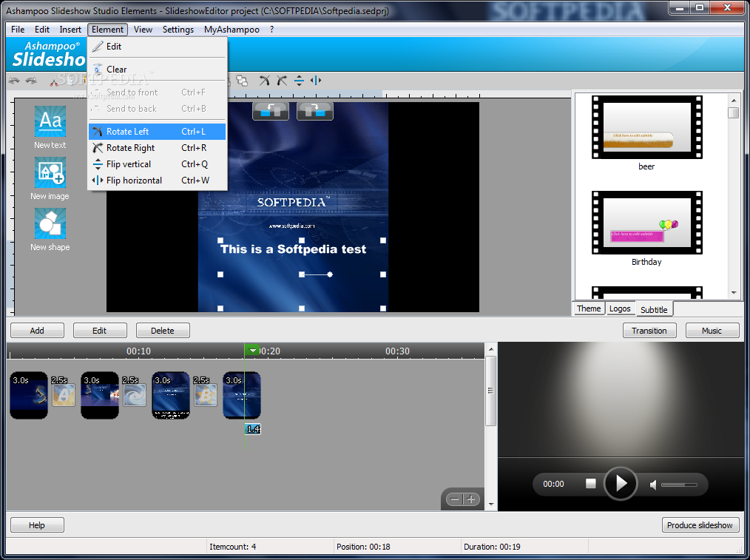Select Rotate Right menu entry
750x560 pixels.
[x=157, y=148]
